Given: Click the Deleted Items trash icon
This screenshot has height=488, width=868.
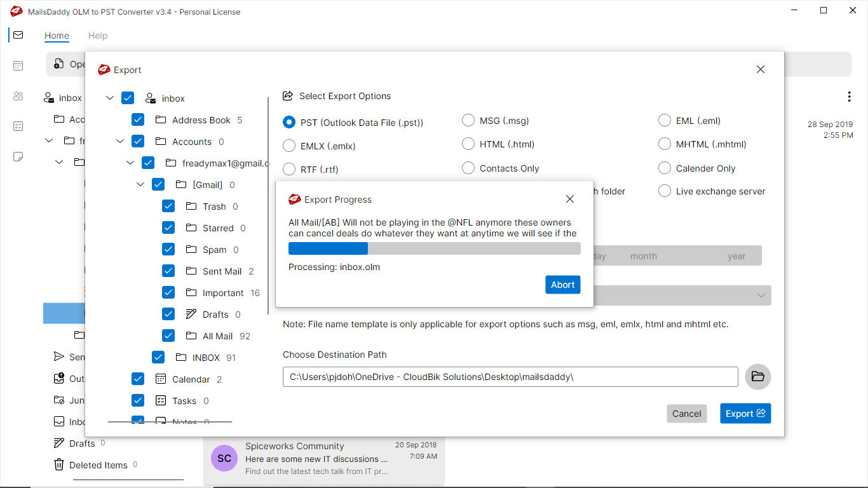Looking at the screenshot, I should 59,465.
